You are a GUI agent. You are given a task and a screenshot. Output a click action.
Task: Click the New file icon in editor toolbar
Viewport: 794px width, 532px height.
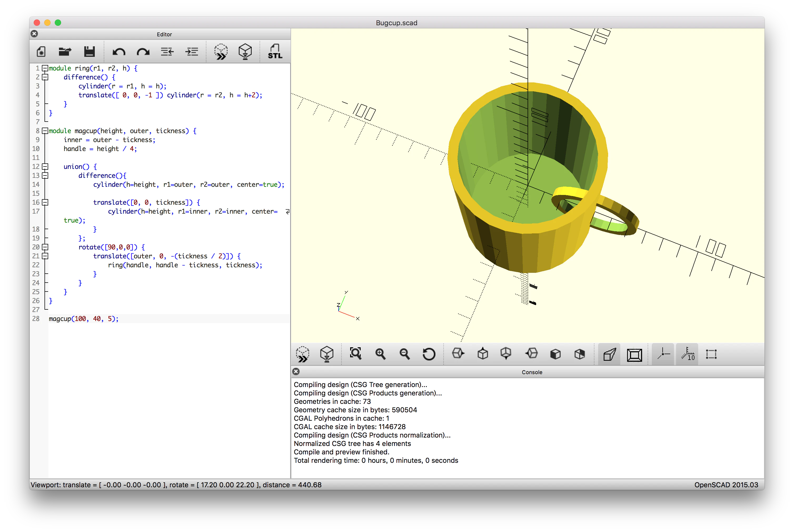tap(41, 52)
